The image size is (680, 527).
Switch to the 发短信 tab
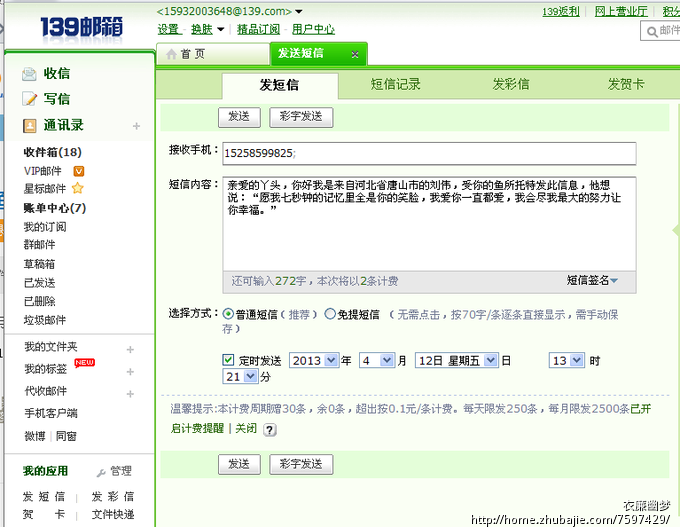click(x=280, y=85)
